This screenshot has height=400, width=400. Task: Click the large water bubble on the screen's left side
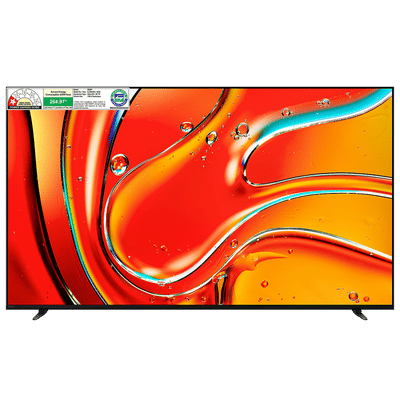pos(119,164)
